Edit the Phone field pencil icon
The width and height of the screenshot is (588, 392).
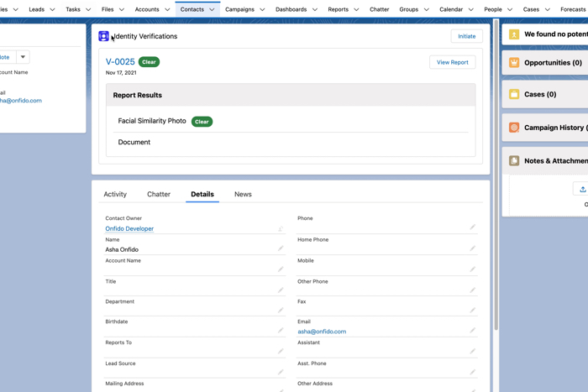point(473,227)
